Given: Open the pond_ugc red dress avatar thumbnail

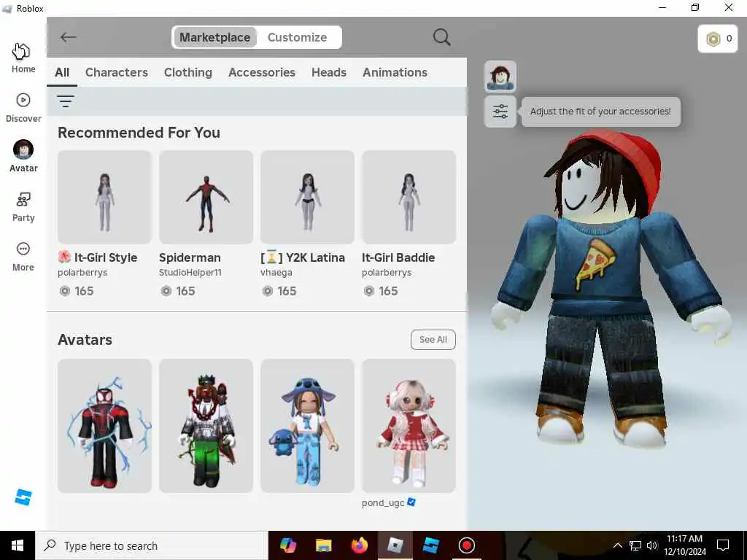Looking at the screenshot, I should coord(409,426).
